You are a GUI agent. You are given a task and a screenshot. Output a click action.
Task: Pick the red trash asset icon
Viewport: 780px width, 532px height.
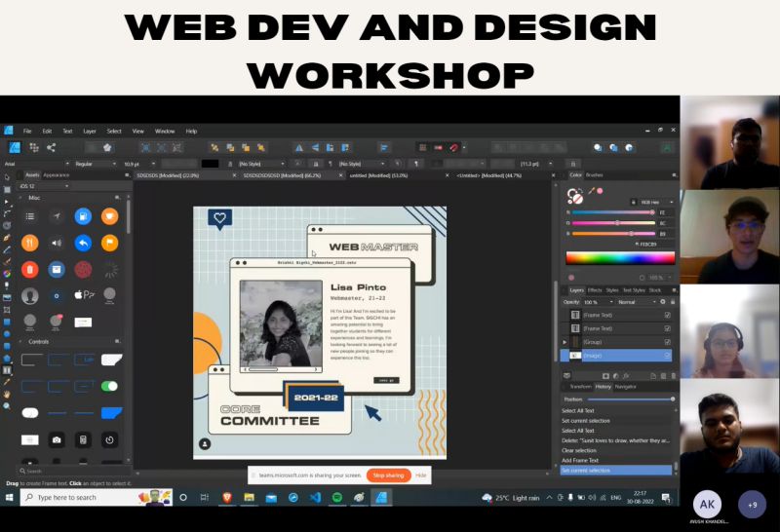click(30, 270)
